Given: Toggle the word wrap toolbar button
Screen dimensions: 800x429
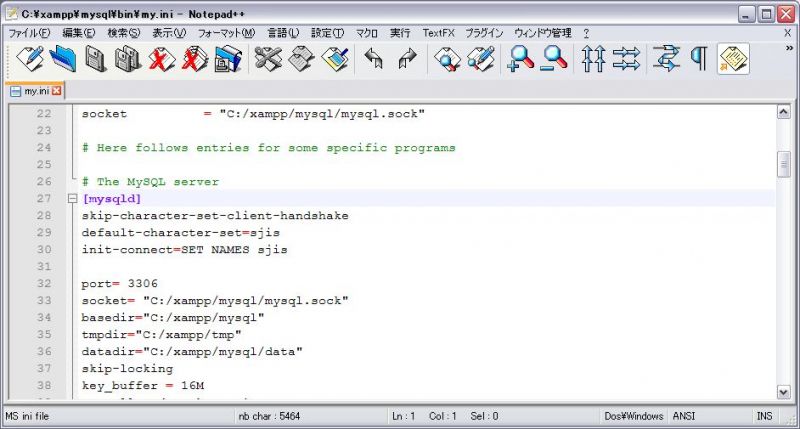Looking at the screenshot, I should (665, 60).
